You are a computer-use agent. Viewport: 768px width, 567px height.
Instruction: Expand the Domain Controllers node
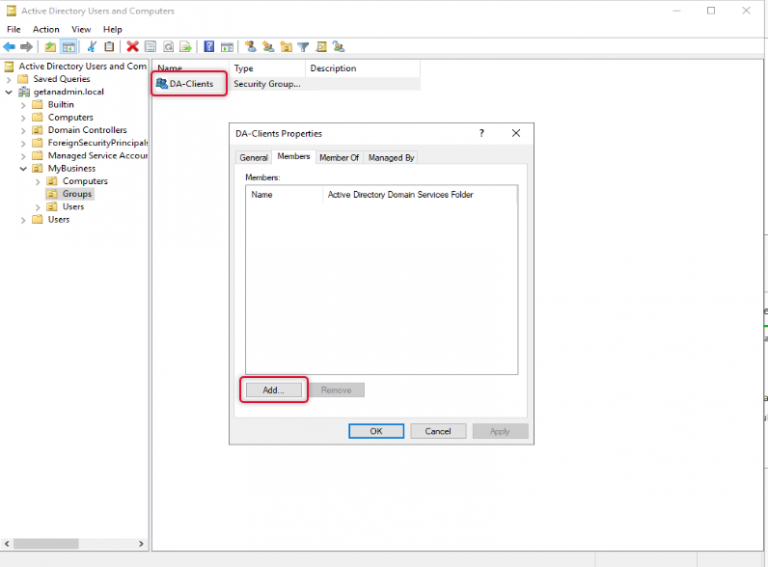pyautogui.click(x=23, y=130)
